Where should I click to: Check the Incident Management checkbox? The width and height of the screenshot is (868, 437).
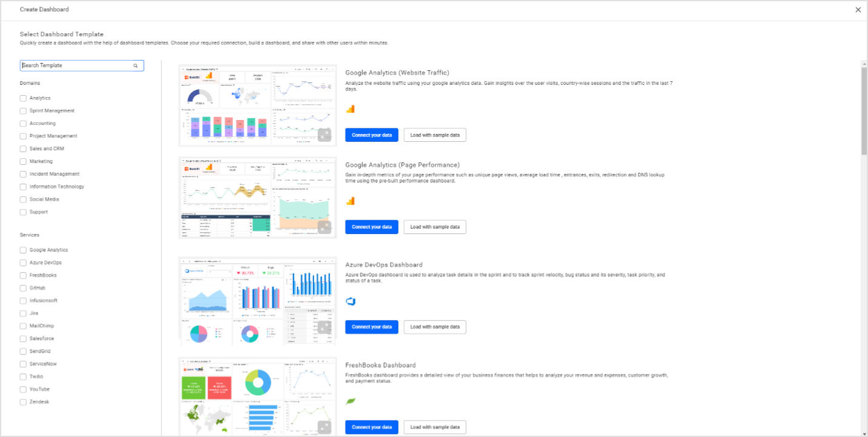(23, 175)
